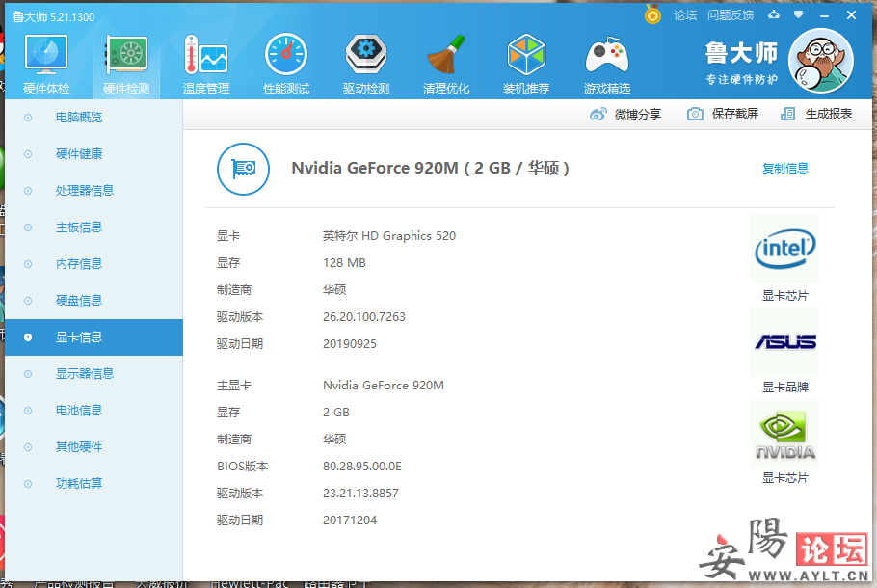Click the 2 GB memory value

click(336, 413)
